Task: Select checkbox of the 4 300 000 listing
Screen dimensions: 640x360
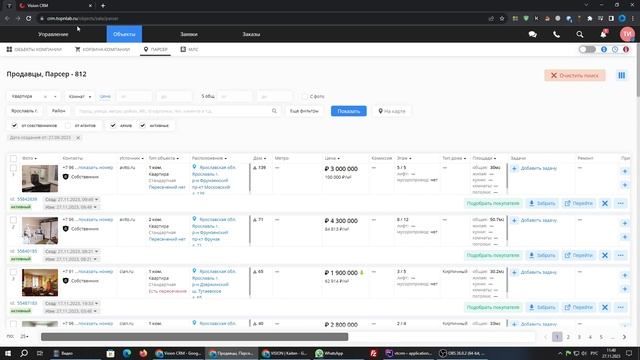Action: click(x=13, y=220)
